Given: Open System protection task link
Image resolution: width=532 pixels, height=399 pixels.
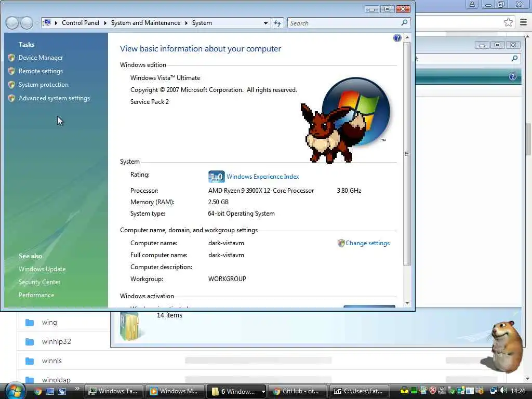Looking at the screenshot, I should coord(44,85).
